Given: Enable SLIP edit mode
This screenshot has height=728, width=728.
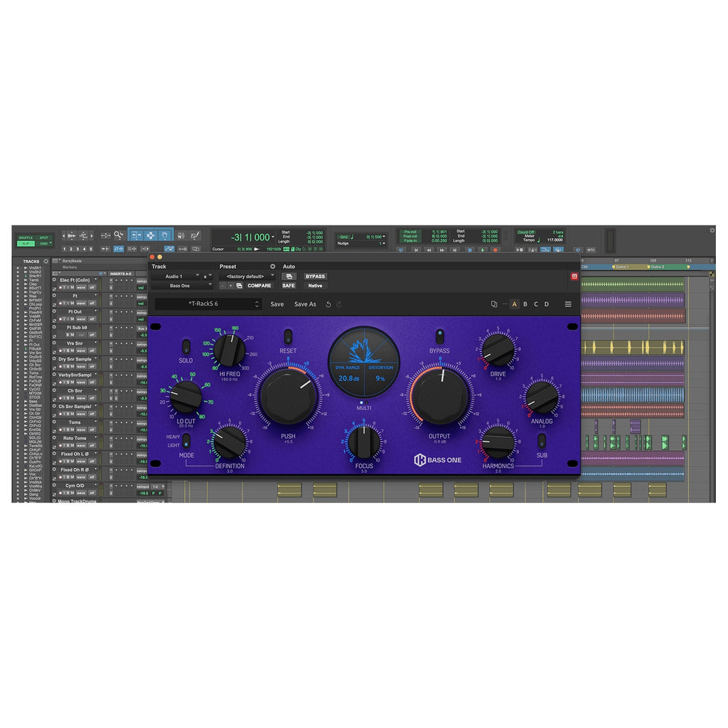Looking at the screenshot, I should tap(26, 243).
